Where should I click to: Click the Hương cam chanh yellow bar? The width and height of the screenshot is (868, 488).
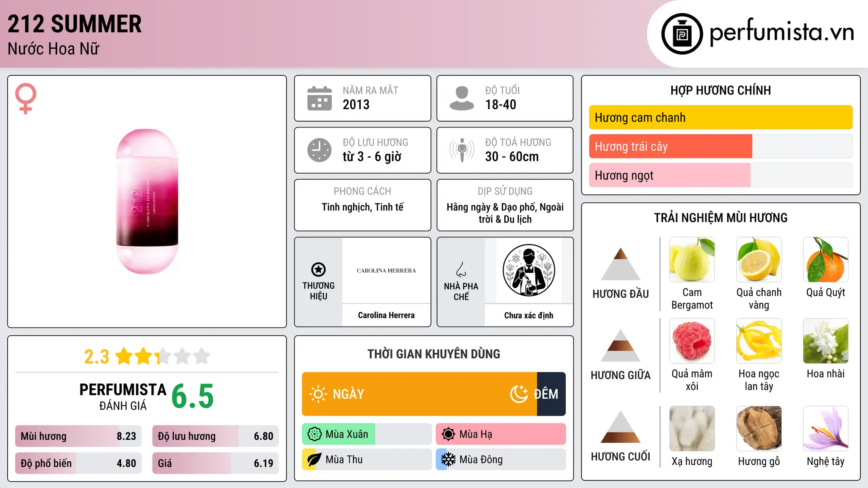pyautogui.click(x=721, y=117)
